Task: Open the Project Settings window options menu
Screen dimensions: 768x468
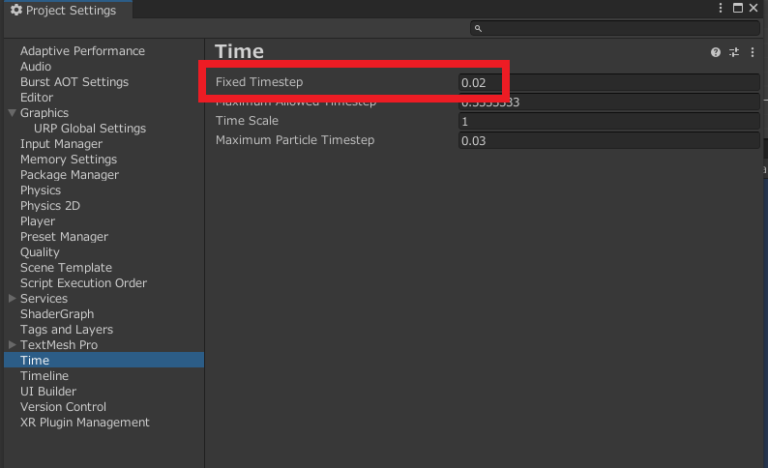Action: tap(721, 8)
